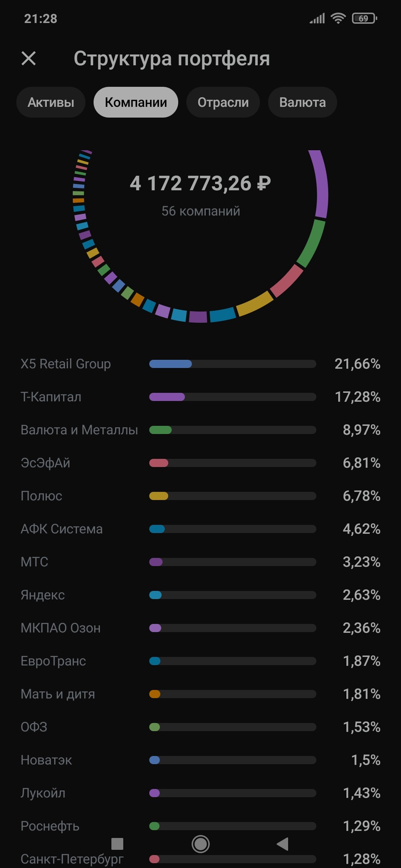Tap the yellow donut chart segment

(255, 304)
